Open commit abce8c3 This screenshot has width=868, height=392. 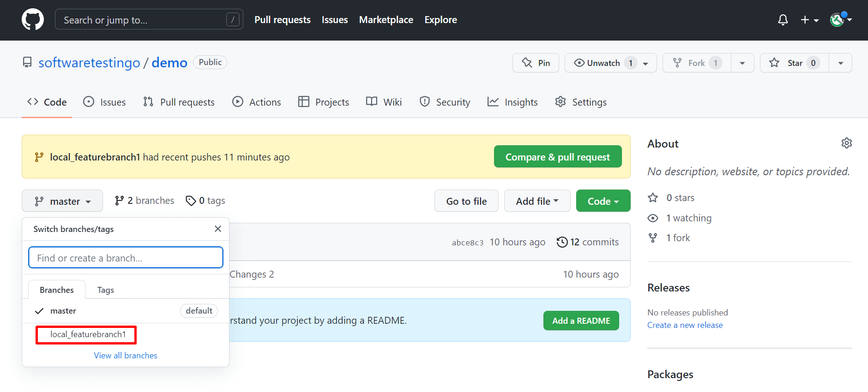[468, 243]
